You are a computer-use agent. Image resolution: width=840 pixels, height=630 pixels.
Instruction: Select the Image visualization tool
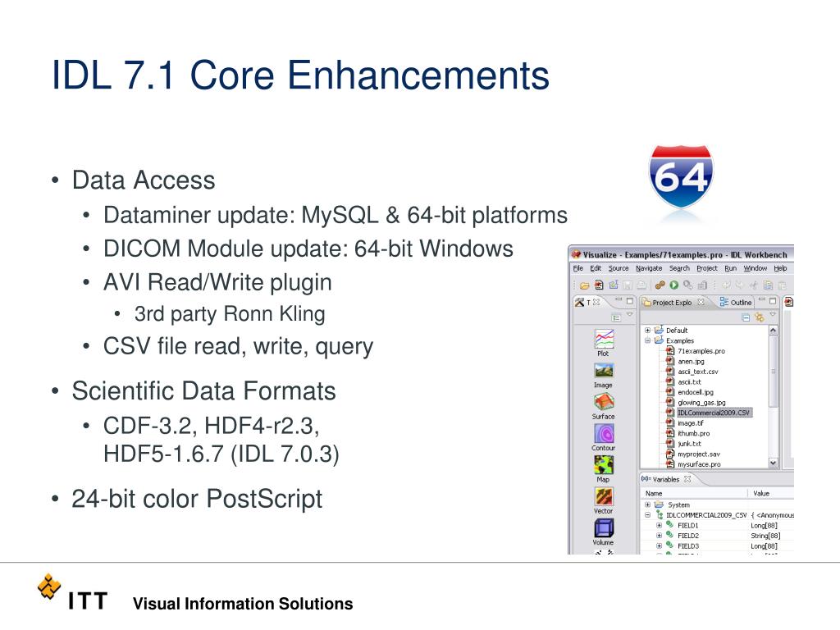point(604,375)
